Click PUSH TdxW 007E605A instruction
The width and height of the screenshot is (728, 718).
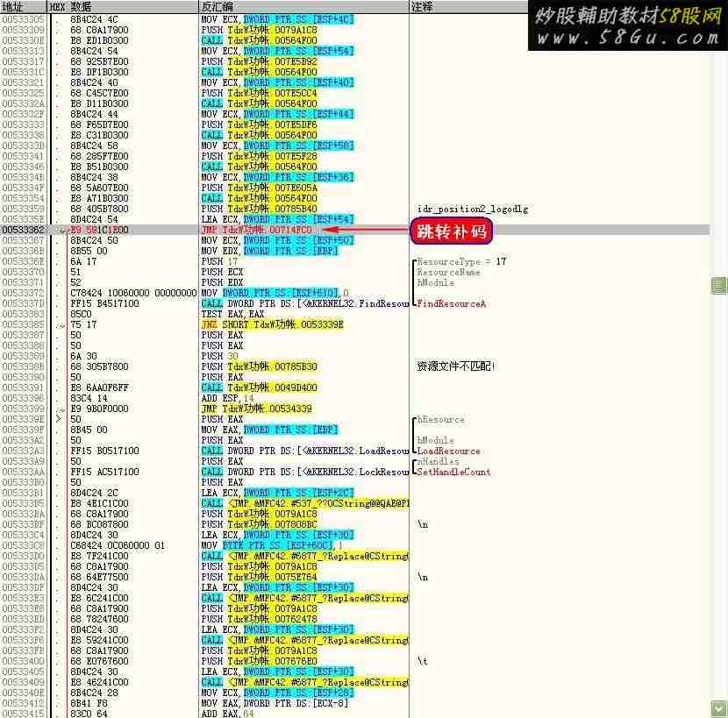(259, 188)
